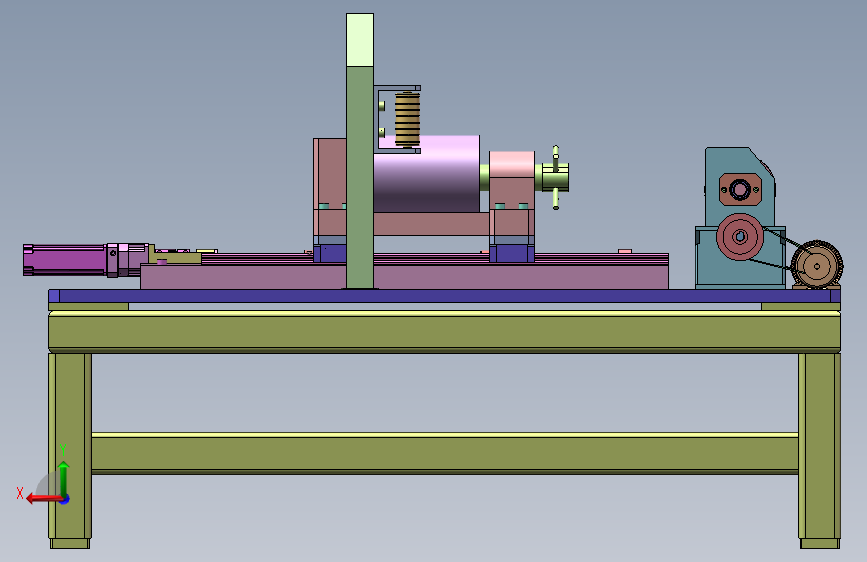Click the blue Z axis dot of the triad
The height and width of the screenshot is (562, 867).
pos(65,499)
